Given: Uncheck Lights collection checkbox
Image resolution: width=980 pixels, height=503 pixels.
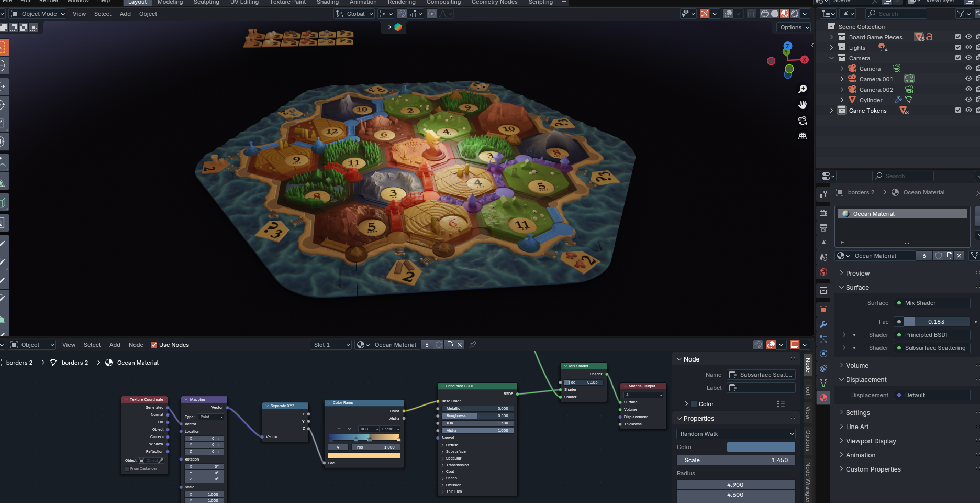Looking at the screenshot, I should pos(958,48).
